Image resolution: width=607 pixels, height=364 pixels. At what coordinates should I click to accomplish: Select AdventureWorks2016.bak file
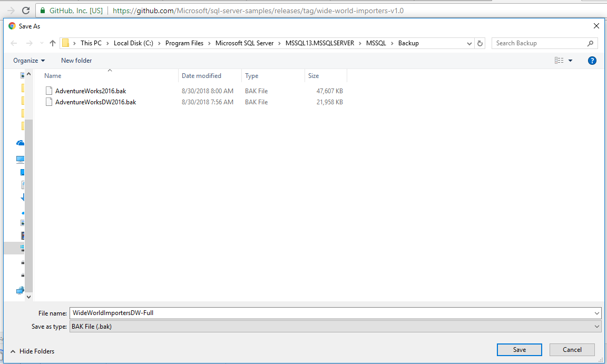pyautogui.click(x=91, y=91)
